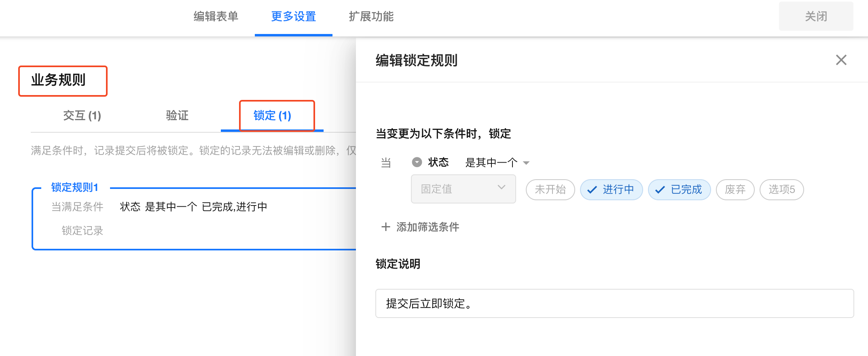This screenshot has height=356, width=868.
Task: Toggle the 废弃 status option
Action: pos(735,190)
